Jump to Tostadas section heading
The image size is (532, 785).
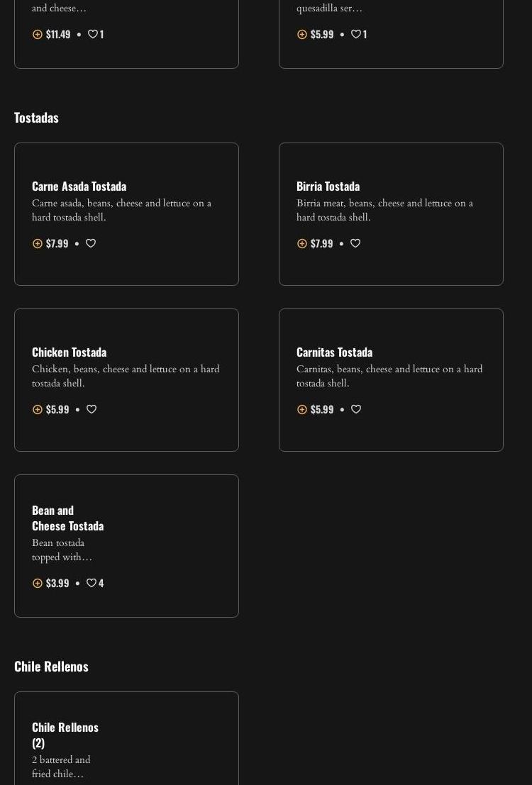click(x=36, y=117)
